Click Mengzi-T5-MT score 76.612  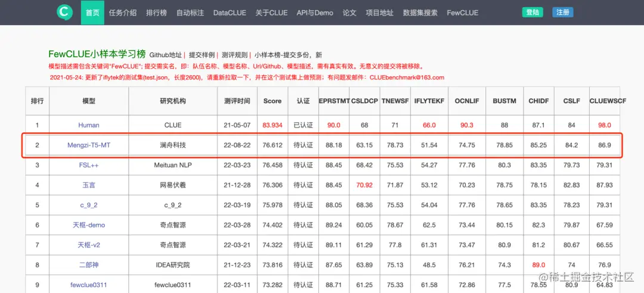point(273,144)
